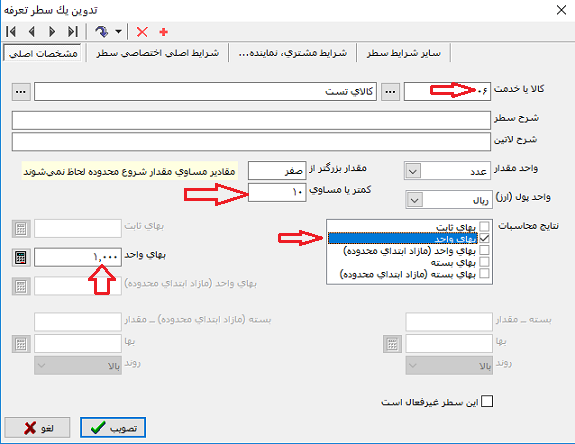Screen dimensions: 575x444
Task: Open left روند dropdown showing بالا
Action: (x=78, y=366)
